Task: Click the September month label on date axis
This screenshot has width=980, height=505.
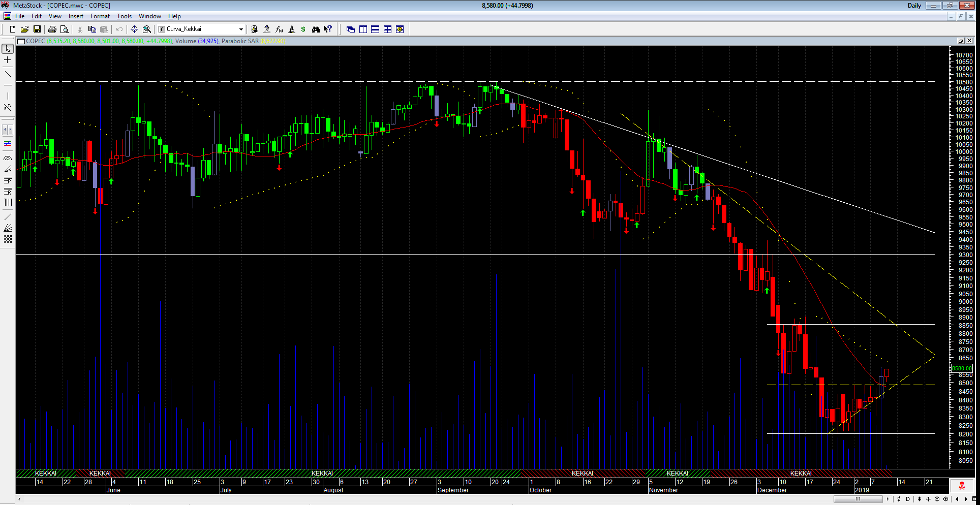Action: (453, 490)
